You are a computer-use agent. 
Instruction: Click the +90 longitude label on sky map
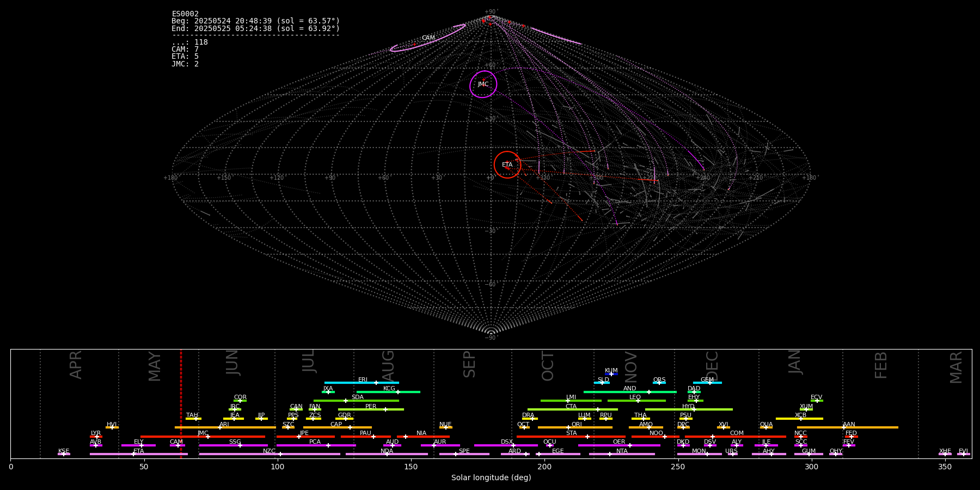[330, 178]
